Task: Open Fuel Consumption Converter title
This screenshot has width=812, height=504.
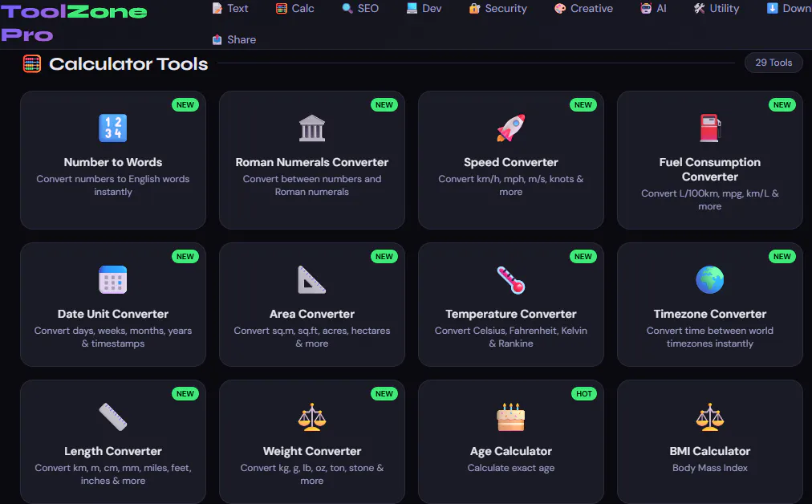Action: (709, 169)
